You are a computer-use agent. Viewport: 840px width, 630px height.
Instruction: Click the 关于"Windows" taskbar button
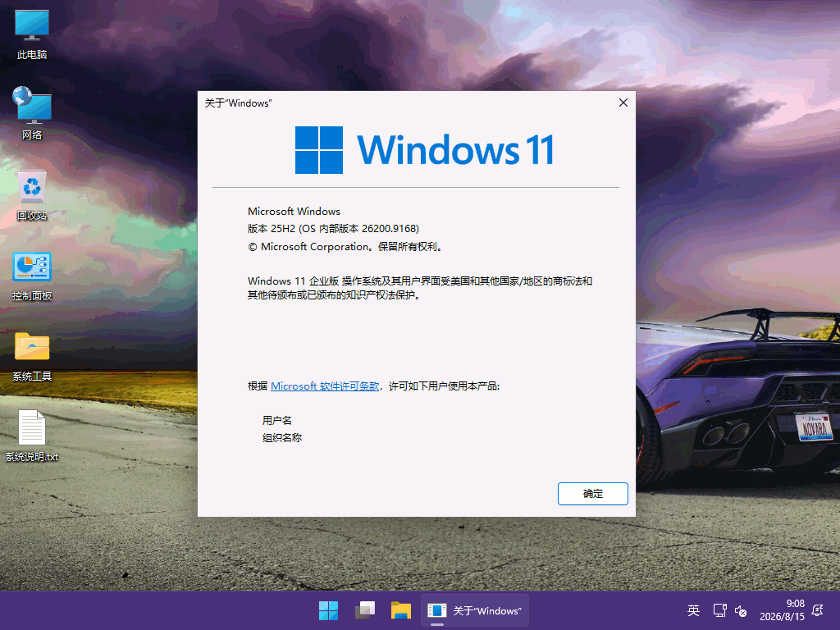[475, 610]
